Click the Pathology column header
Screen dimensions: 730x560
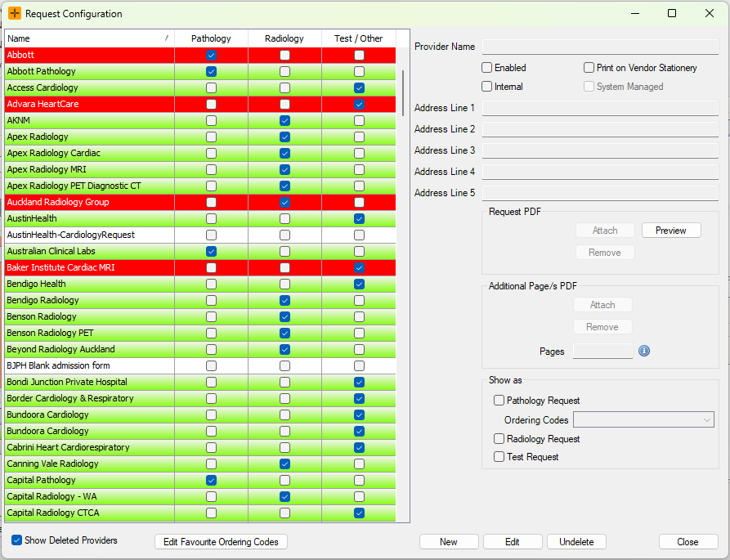212,38
